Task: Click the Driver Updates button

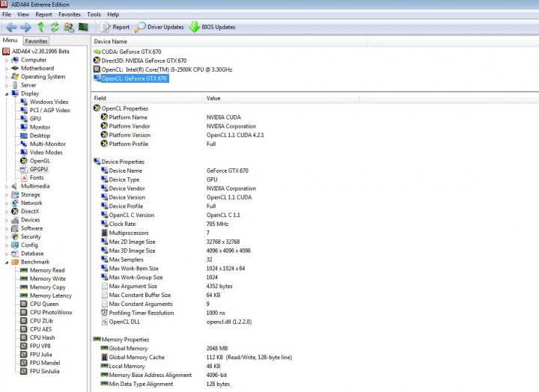Action: [x=159, y=27]
